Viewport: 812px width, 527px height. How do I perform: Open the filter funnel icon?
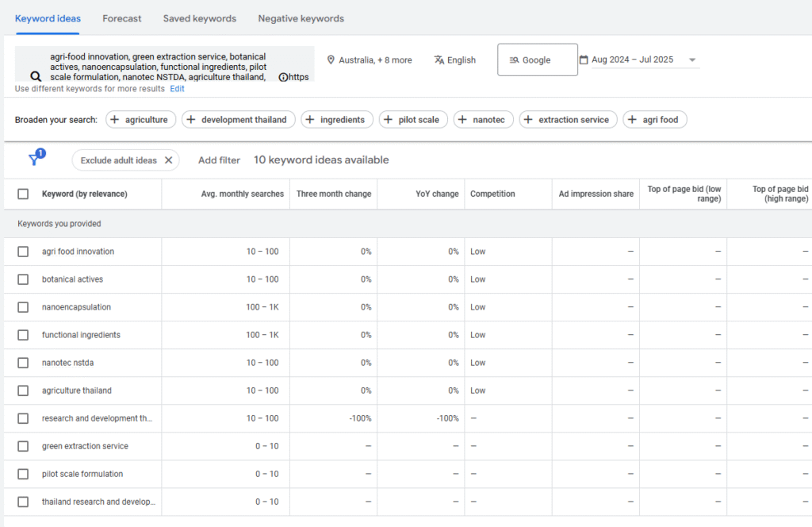coord(34,160)
